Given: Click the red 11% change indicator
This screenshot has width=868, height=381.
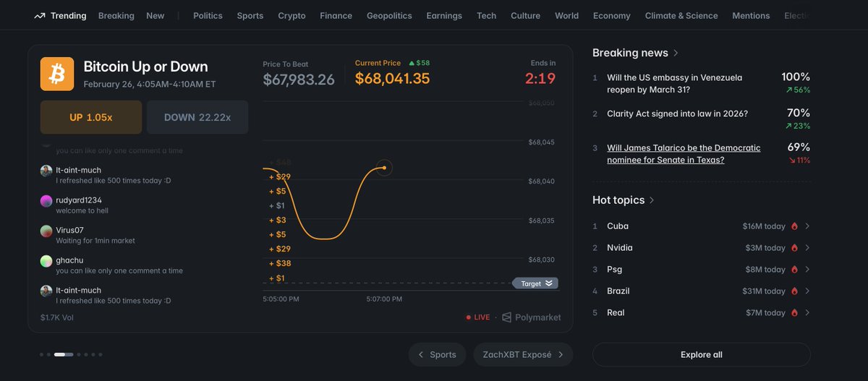Looking at the screenshot, I should point(799,160).
